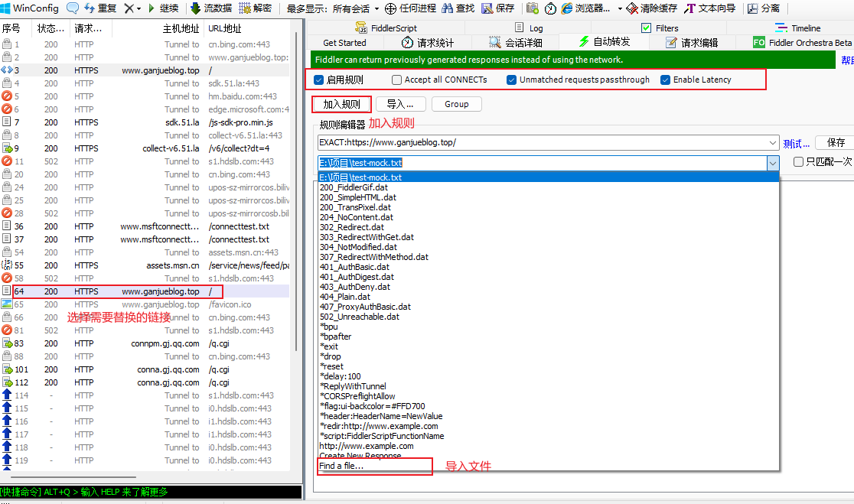Screen dimensions: 854x504
Task: Click the image icon of session 65
Action: (x=7, y=304)
